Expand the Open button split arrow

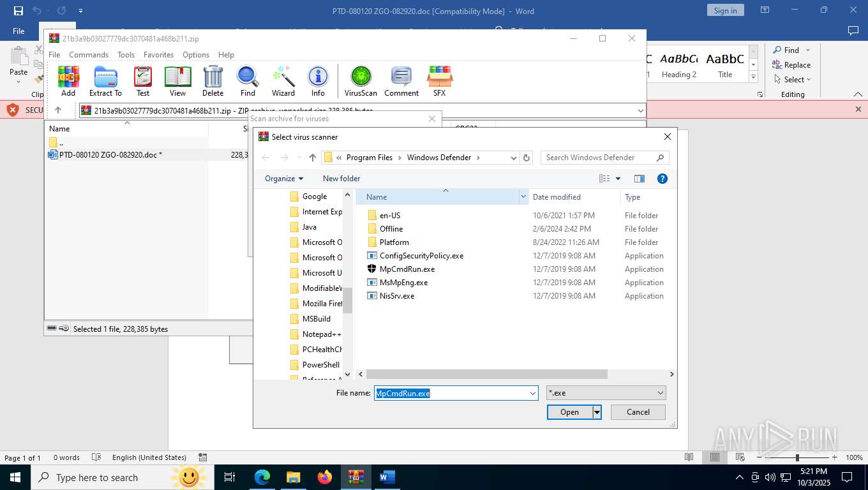(597, 412)
